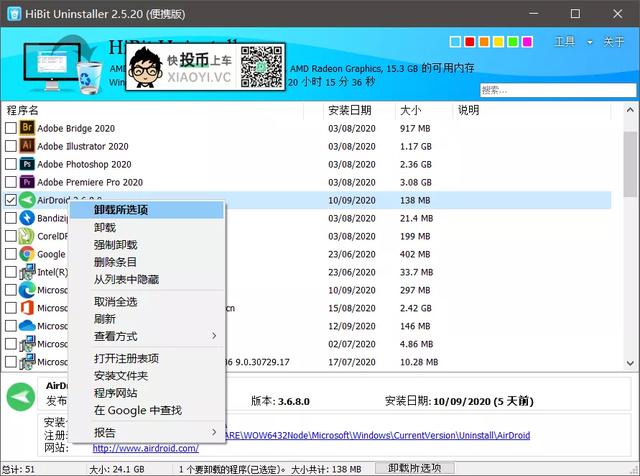Image resolution: width=640 pixels, height=476 pixels.
Task: Click the Adobe Illustrator 2020 icon
Action: coord(27,146)
